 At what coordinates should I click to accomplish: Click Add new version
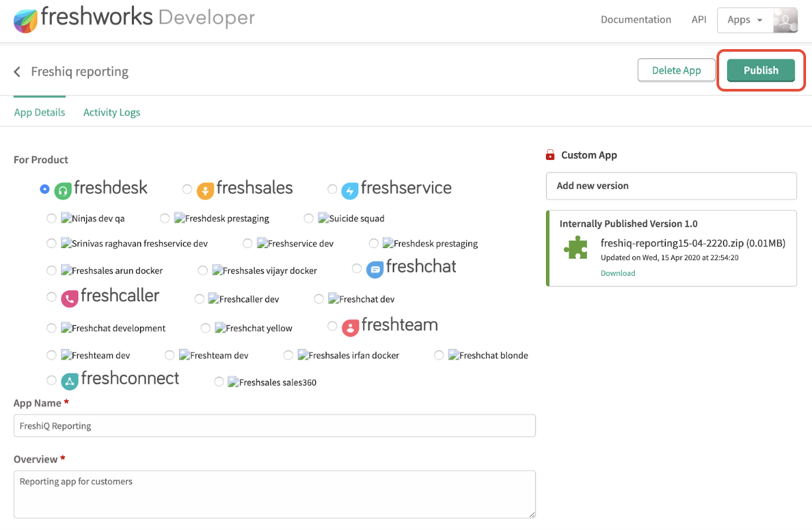(x=671, y=186)
